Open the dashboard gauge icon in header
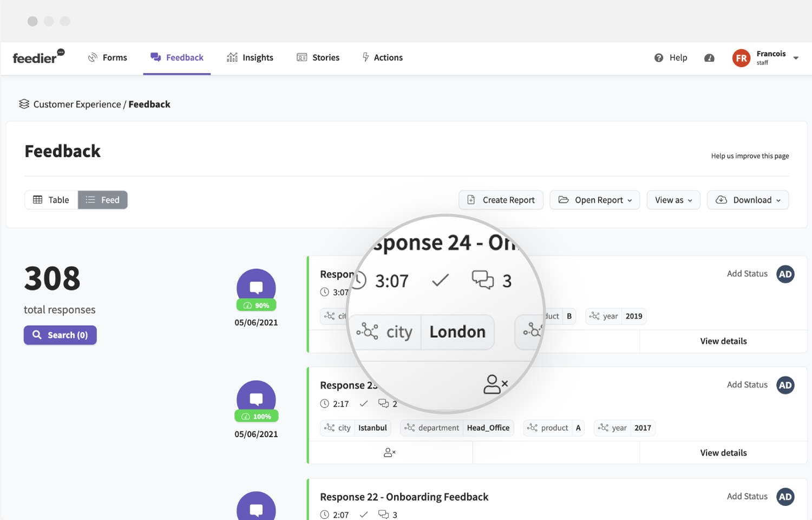 (709, 58)
